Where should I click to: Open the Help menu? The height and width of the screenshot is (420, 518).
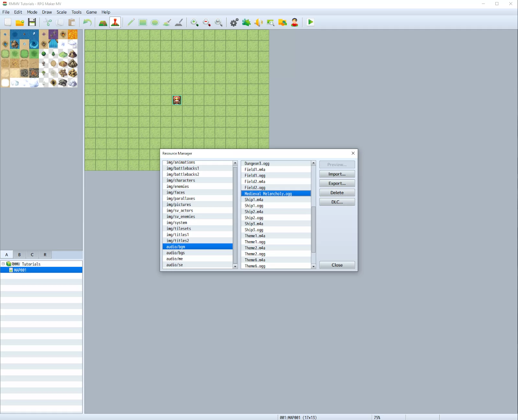106,12
